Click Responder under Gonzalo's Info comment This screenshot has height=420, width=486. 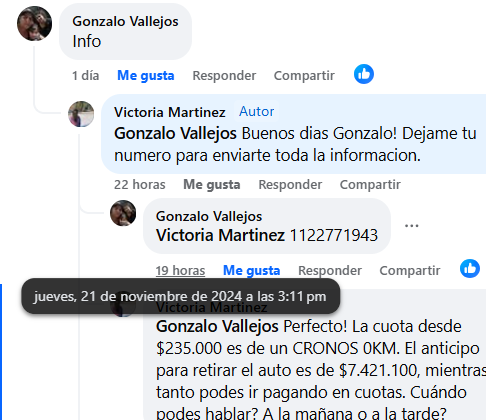click(224, 76)
